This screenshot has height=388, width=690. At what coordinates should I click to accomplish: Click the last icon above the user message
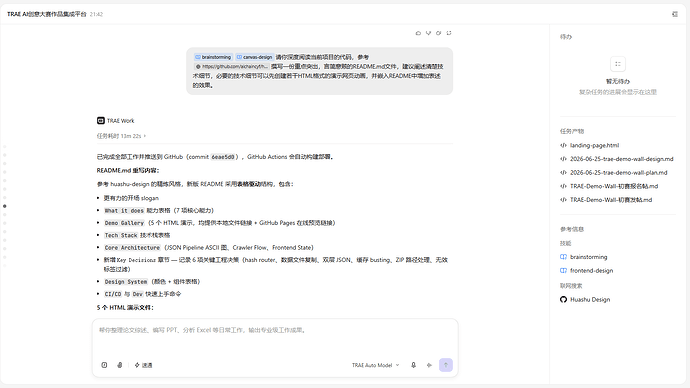[x=449, y=33]
